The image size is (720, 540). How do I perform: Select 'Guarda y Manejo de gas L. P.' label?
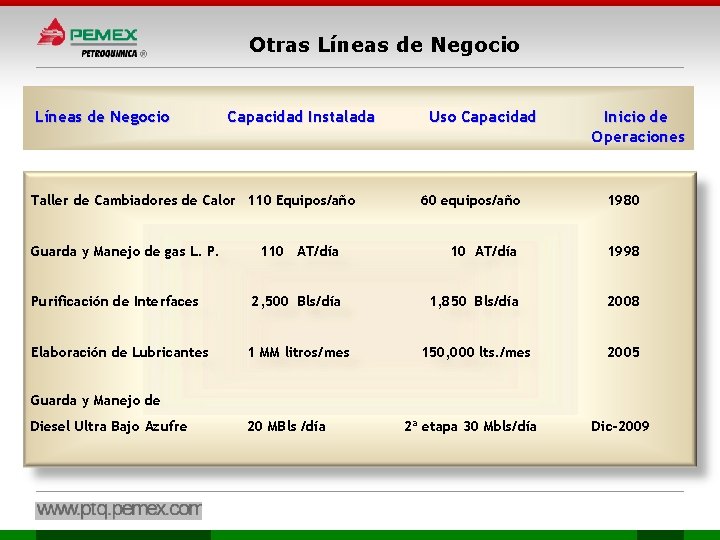tap(124, 252)
